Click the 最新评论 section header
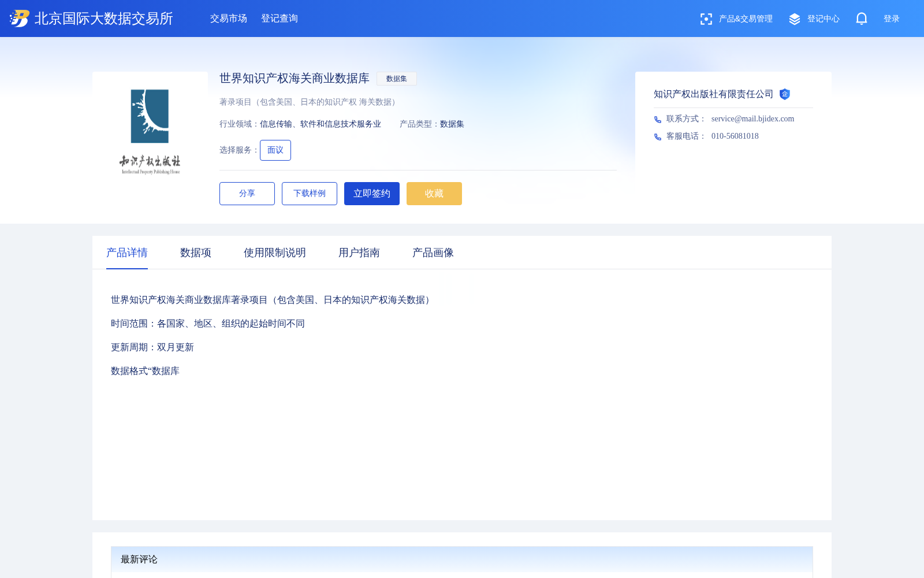This screenshot has width=924, height=578. [462, 560]
